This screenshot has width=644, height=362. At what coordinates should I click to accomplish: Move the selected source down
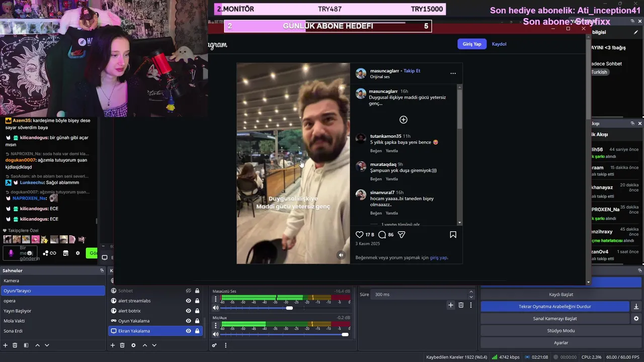pyautogui.click(x=154, y=345)
